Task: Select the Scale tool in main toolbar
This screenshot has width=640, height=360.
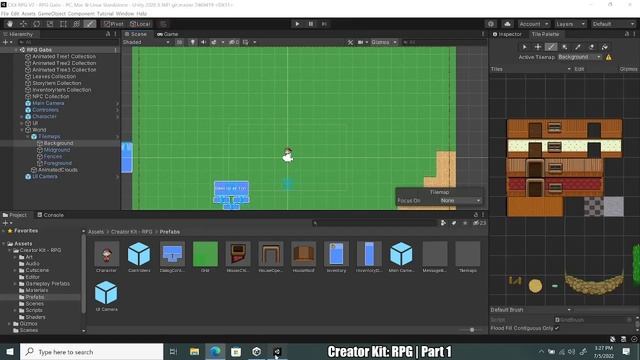Action: [x=50, y=24]
